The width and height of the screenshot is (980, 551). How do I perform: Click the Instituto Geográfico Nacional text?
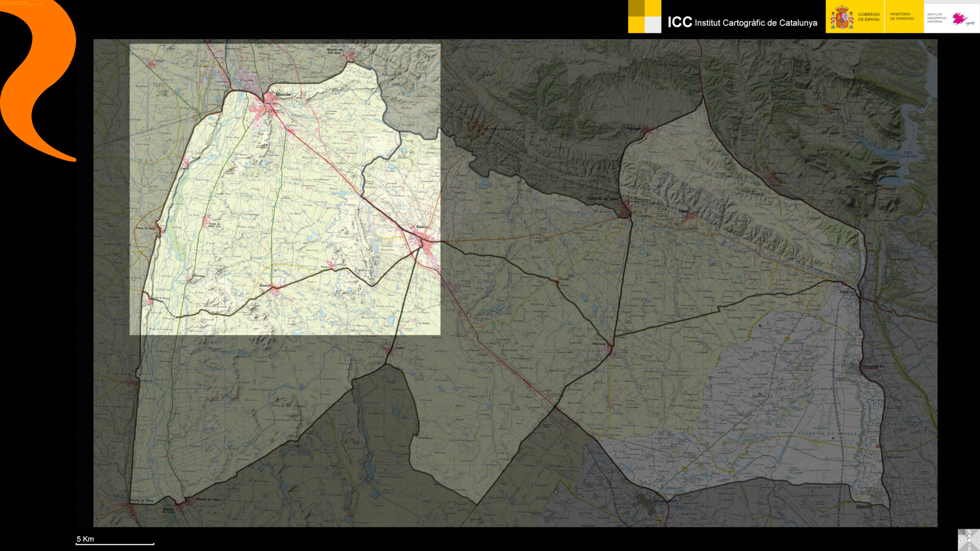click(936, 18)
